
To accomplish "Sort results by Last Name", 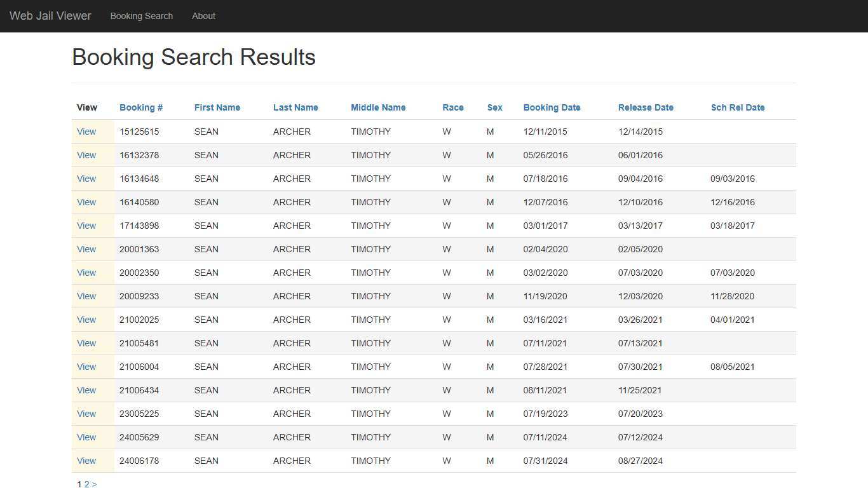I will pyautogui.click(x=295, y=107).
